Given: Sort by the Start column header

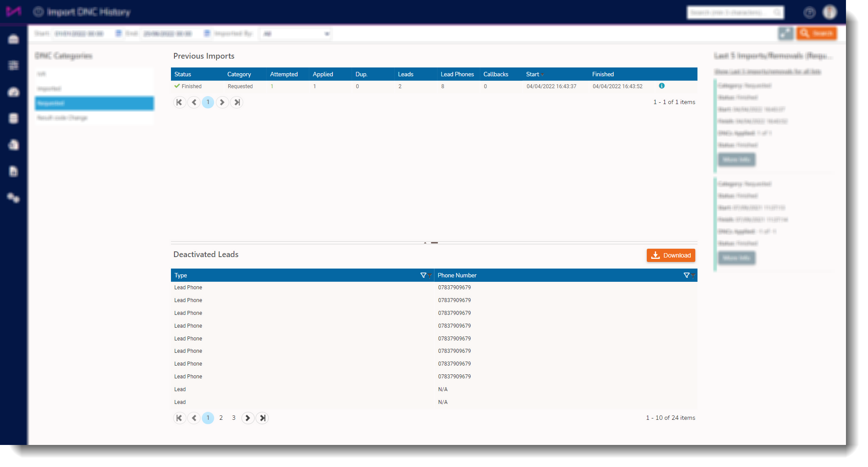Looking at the screenshot, I should coord(532,74).
